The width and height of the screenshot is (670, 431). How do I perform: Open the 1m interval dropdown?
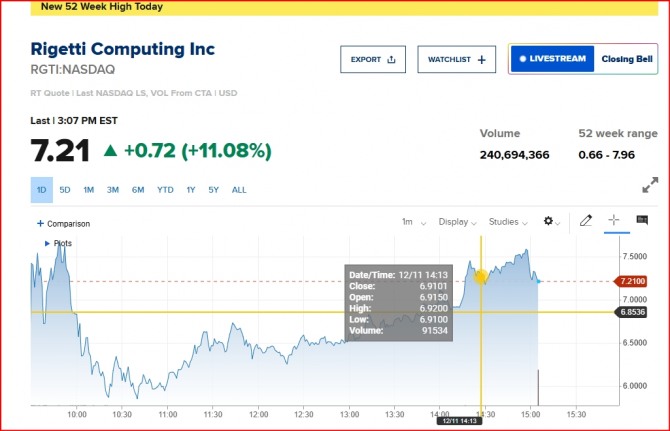click(x=411, y=222)
